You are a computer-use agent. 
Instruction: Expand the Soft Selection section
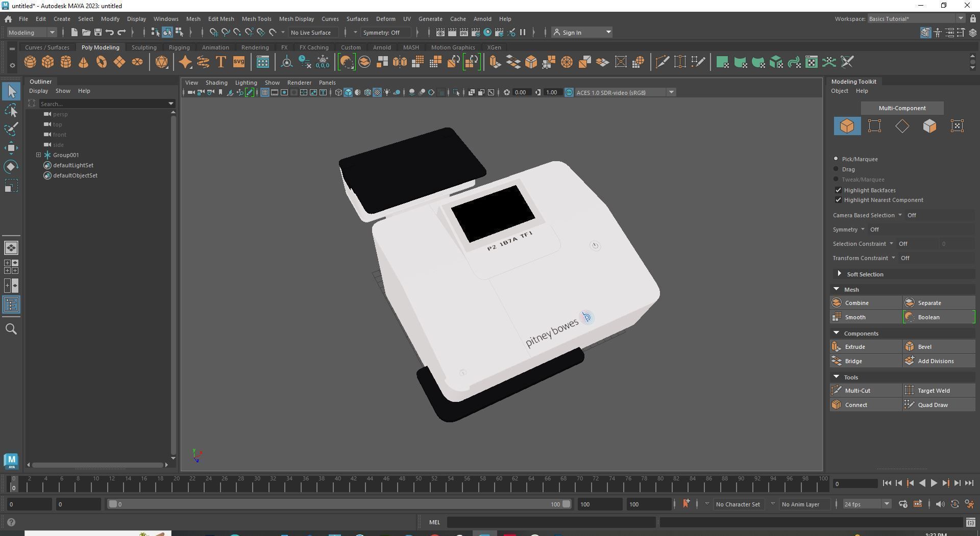[x=840, y=274]
